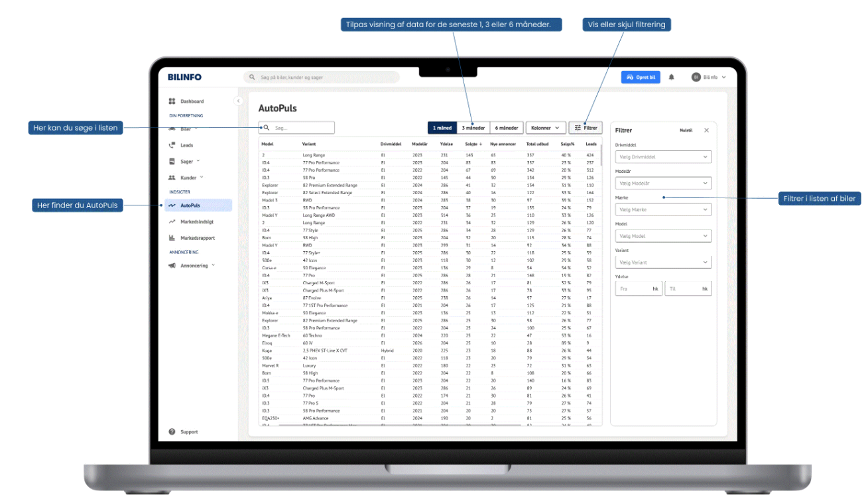The height and width of the screenshot is (501, 868).
Task: Click the AutoPuls pulse line icon
Action: (172, 205)
